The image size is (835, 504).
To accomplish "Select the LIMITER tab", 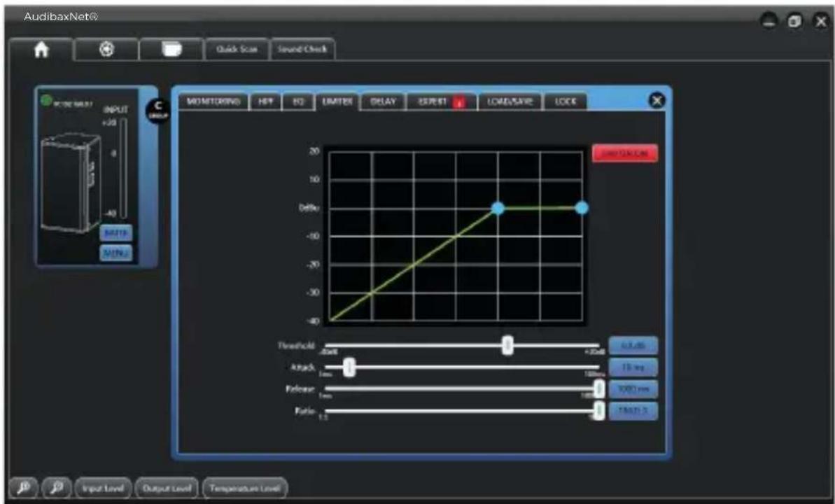I will [x=337, y=101].
